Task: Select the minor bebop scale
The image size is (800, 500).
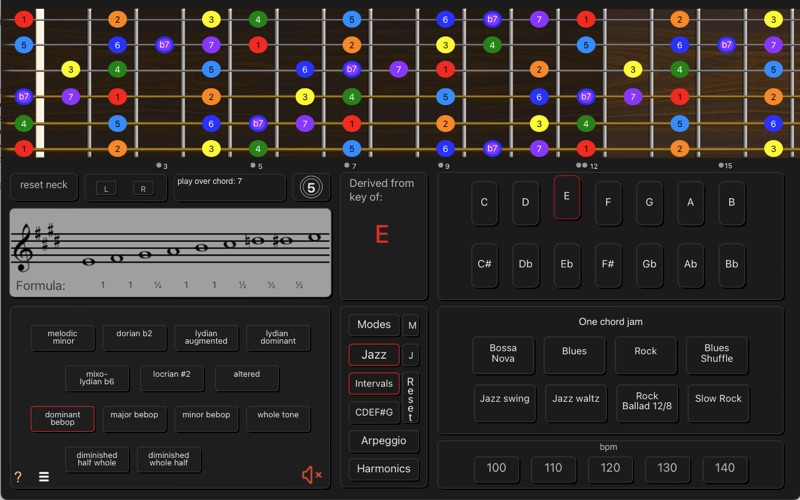Action: (206, 419)
